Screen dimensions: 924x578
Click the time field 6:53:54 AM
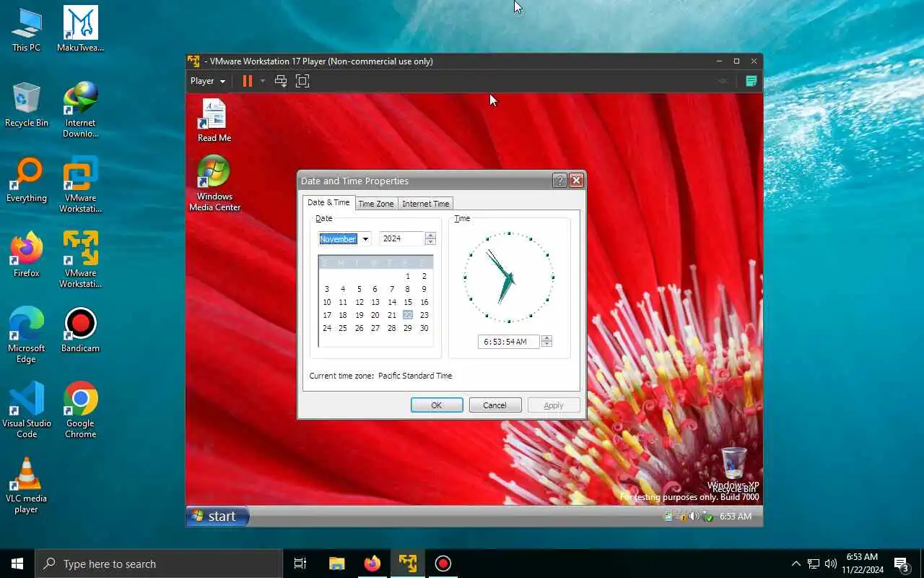point(508,342)
